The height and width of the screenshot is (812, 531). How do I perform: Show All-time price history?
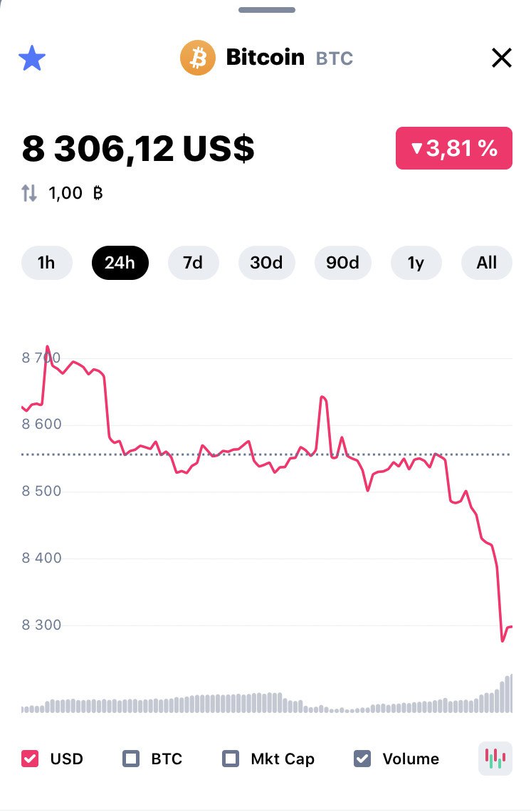[487, 263]
